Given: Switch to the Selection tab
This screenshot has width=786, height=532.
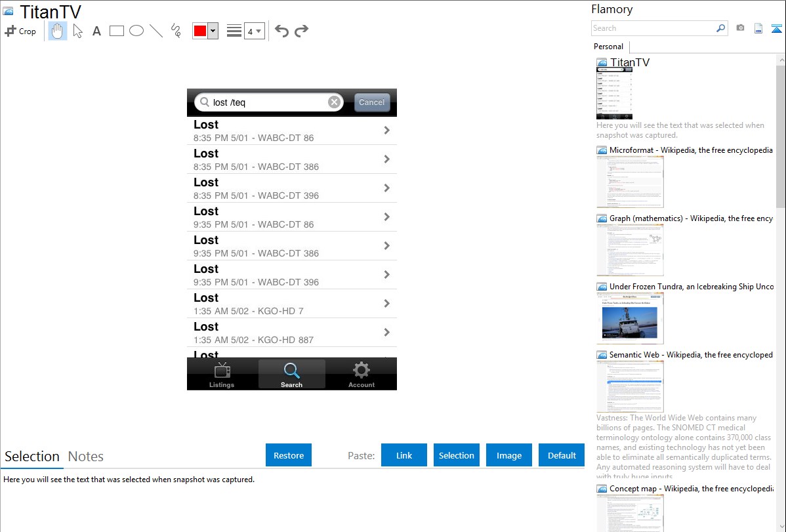Looking at the screenshot, I should tap(32, 457).
